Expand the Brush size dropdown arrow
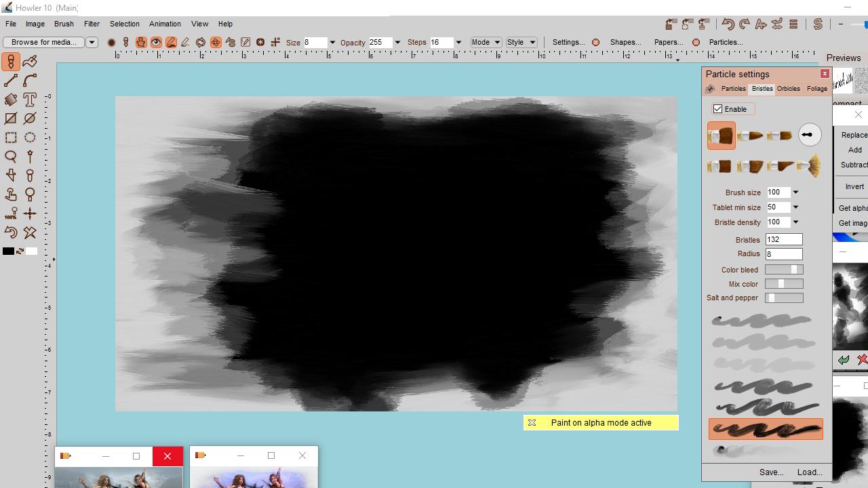Screen dimensions: 868x488 [795, 192]
